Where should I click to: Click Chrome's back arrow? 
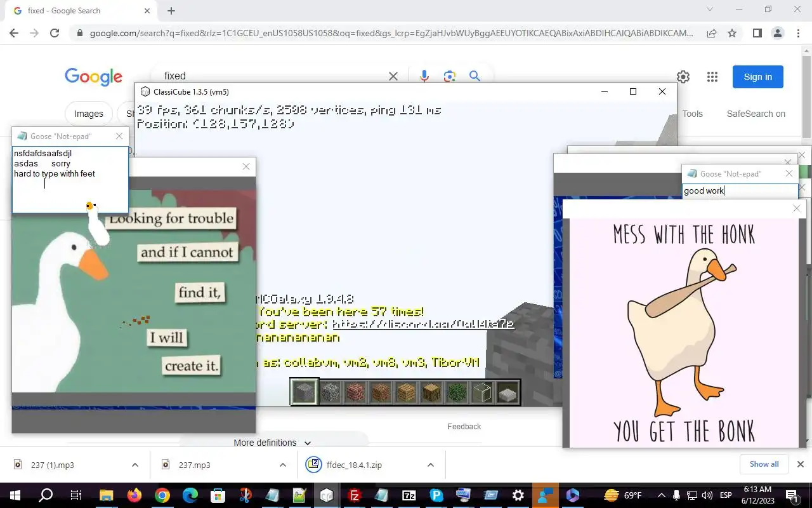[14, 33]
